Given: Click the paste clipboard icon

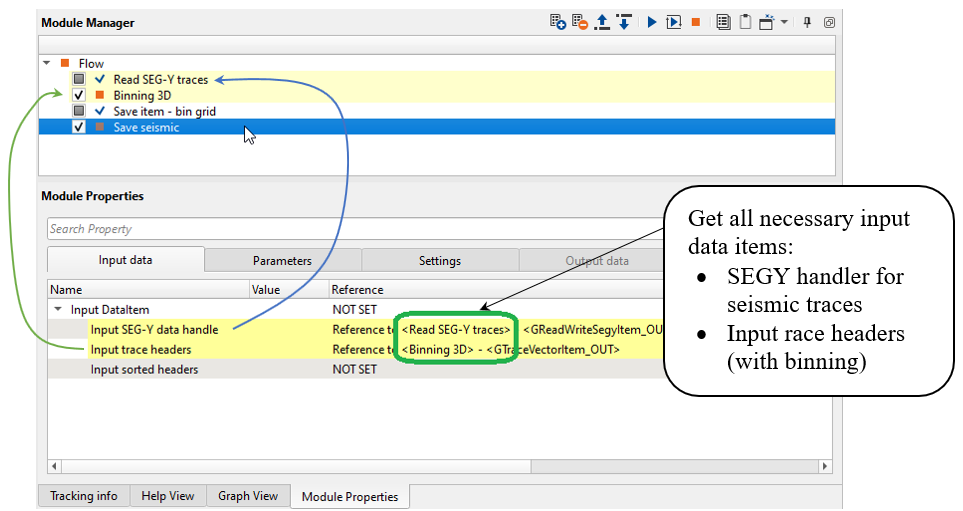Looking at the screenshot, I should coord(745,22).
